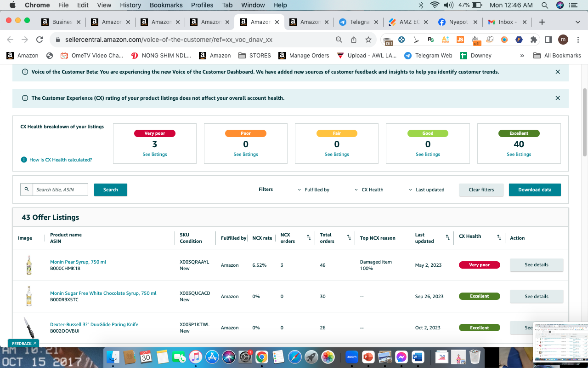The height and width of the screenshot is (368, 588).
Task: Open the STORES bookmark folder
Action: [254, 56]
